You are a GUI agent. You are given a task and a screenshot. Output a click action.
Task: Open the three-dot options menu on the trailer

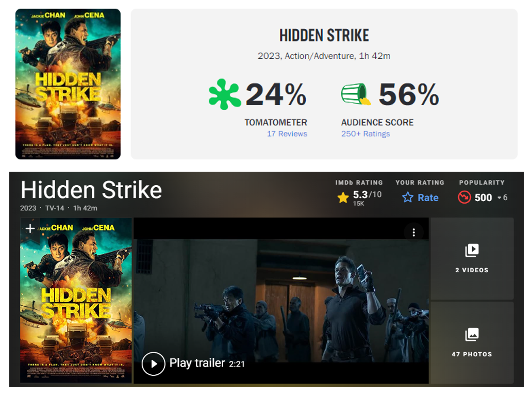tap(413, 233)
